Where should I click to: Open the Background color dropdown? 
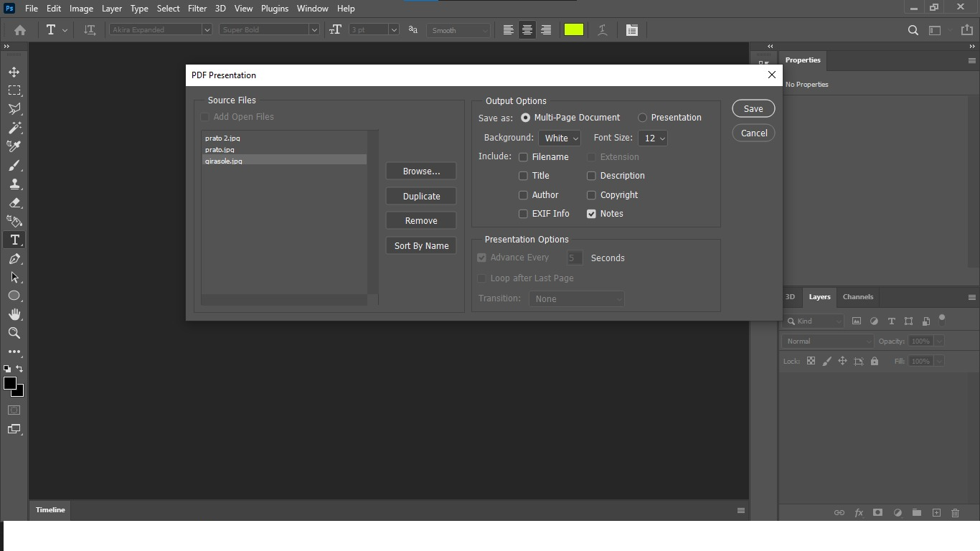[560, 138]
